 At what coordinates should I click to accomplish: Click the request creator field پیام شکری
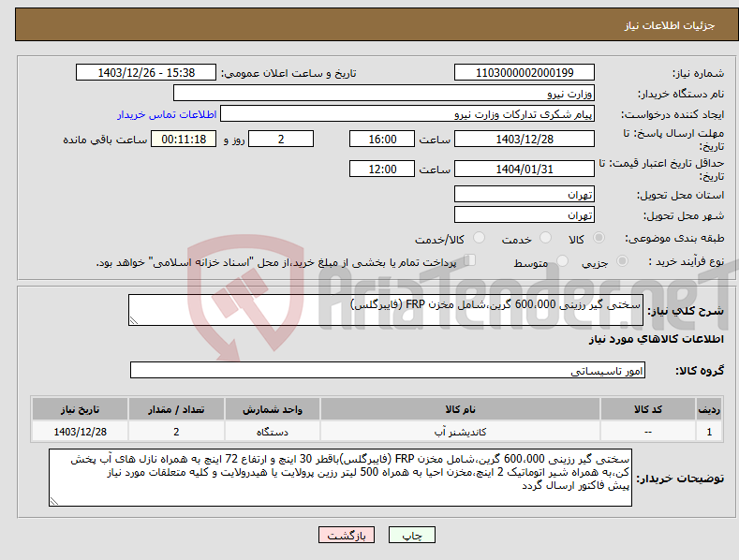pyautogui.click(x=407, y=113)
